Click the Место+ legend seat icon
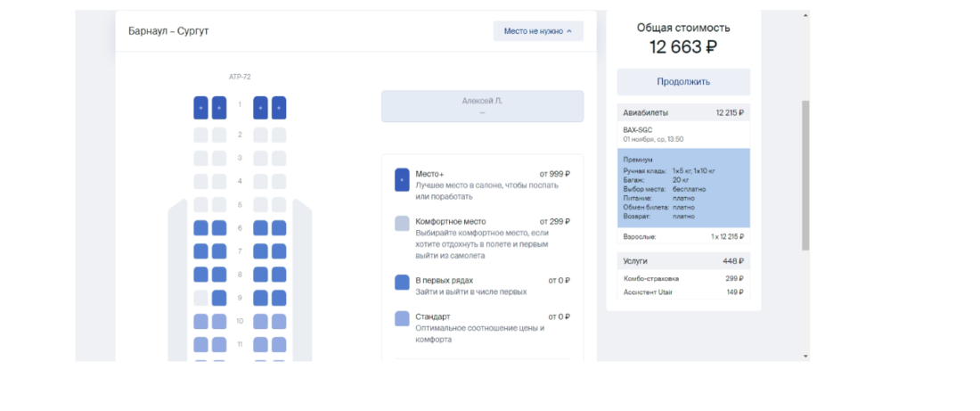The width and height of the screenshot is (980, 411). (402, 179)
